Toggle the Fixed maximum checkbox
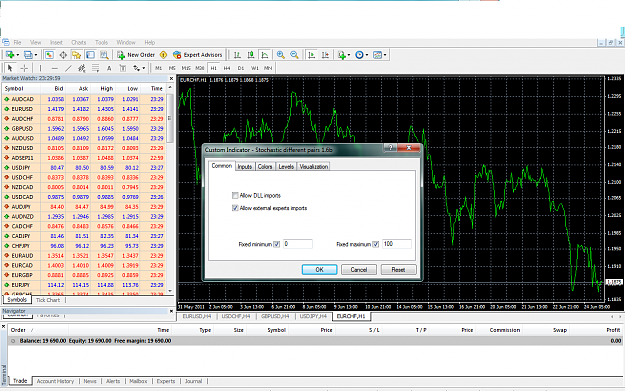Image resolution: width=625 pixels, height=391 pixels. click(375, 244)
